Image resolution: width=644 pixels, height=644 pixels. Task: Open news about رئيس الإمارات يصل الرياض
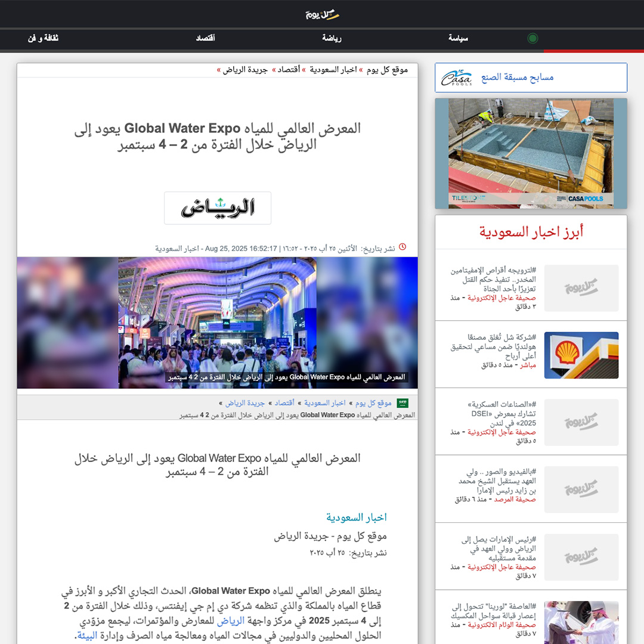pos(499,549)
